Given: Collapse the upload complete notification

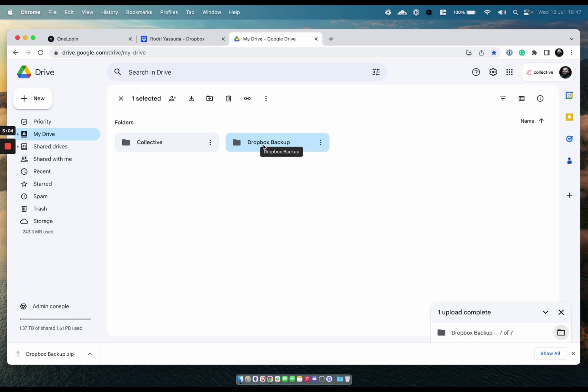Looking at the screenshot, I should (546, 312).
